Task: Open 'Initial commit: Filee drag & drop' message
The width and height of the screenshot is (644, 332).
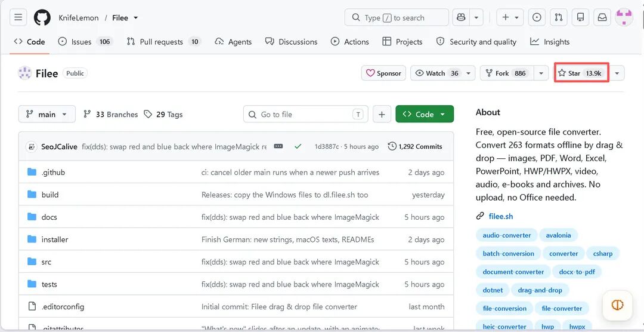Action: pos(279,307)
